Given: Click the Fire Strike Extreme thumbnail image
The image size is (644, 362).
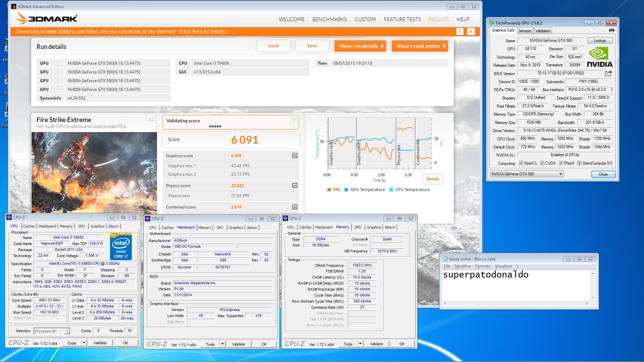Looking at the screenshot, I should click(94, 172).
